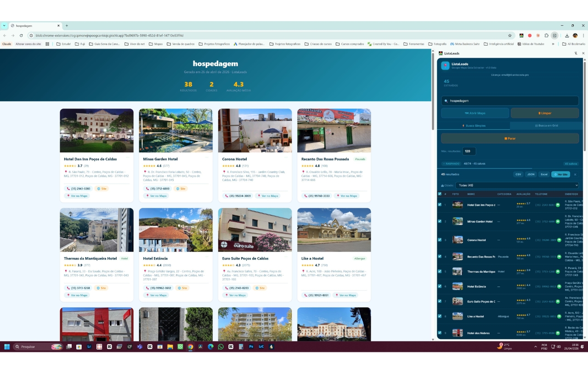The image size is (588, 368).
Task: Open the Inteligência artificial bookmark folder
Action: tap(499, 44)
